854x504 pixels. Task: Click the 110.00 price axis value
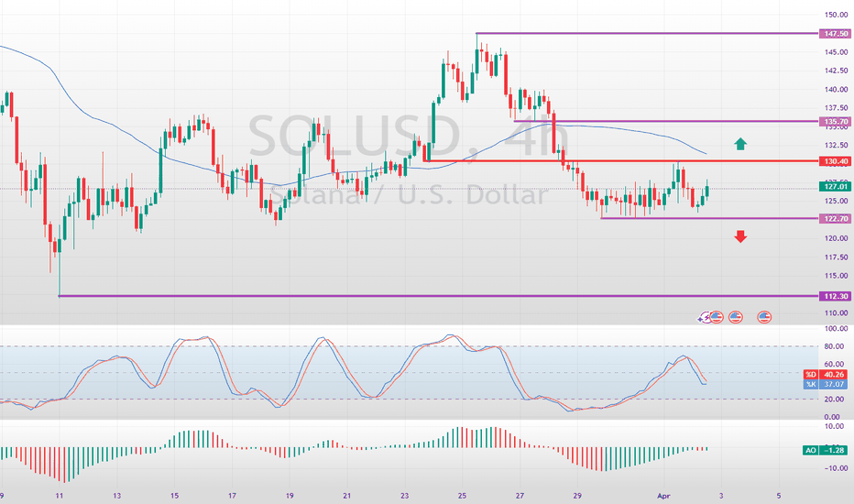(836, 312)
